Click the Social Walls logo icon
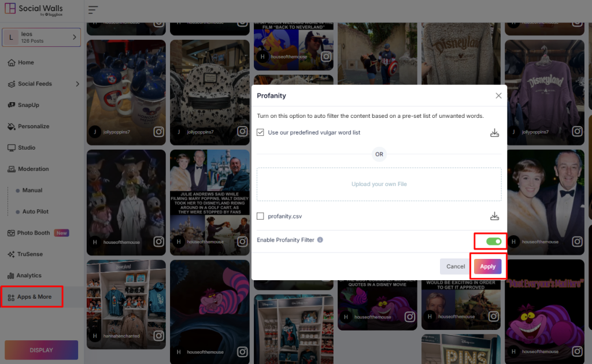This screenshot has height=364, width=592. pyautogui.click(x=10, y=10)
